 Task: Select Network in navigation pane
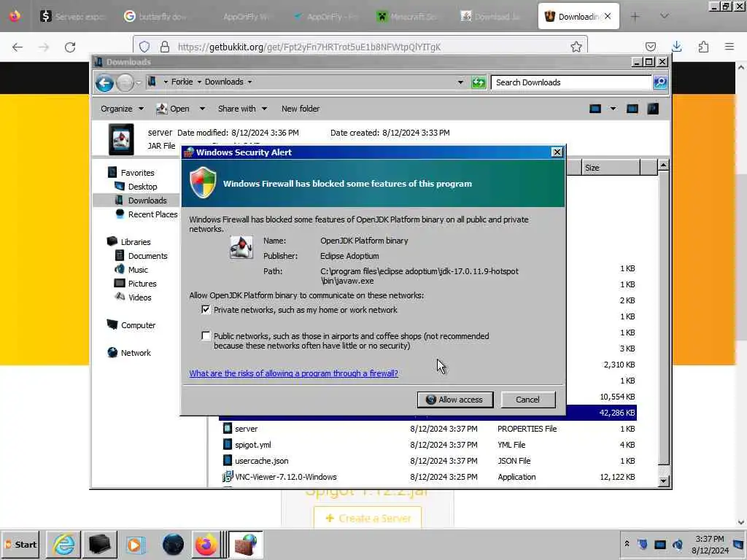135,353
